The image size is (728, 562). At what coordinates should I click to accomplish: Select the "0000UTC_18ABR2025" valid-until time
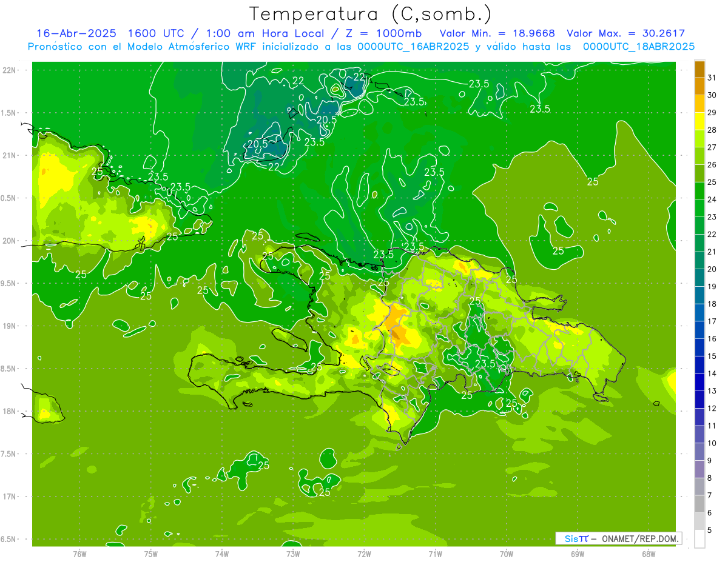click(638, 47)
